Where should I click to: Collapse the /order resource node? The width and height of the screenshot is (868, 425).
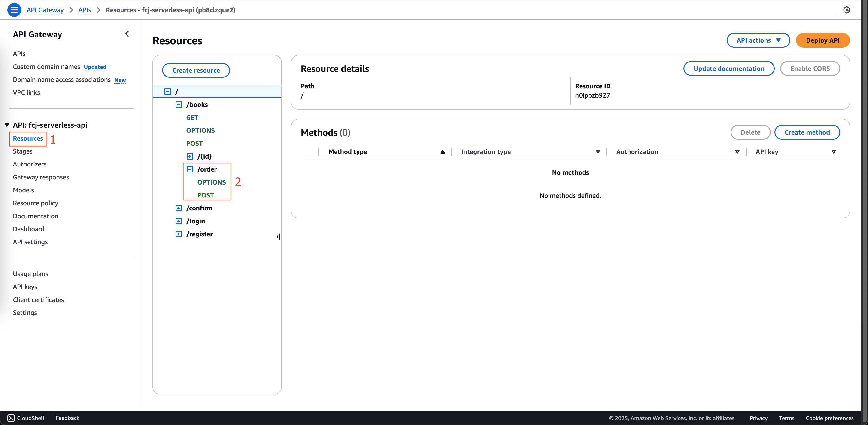(190, 169)
